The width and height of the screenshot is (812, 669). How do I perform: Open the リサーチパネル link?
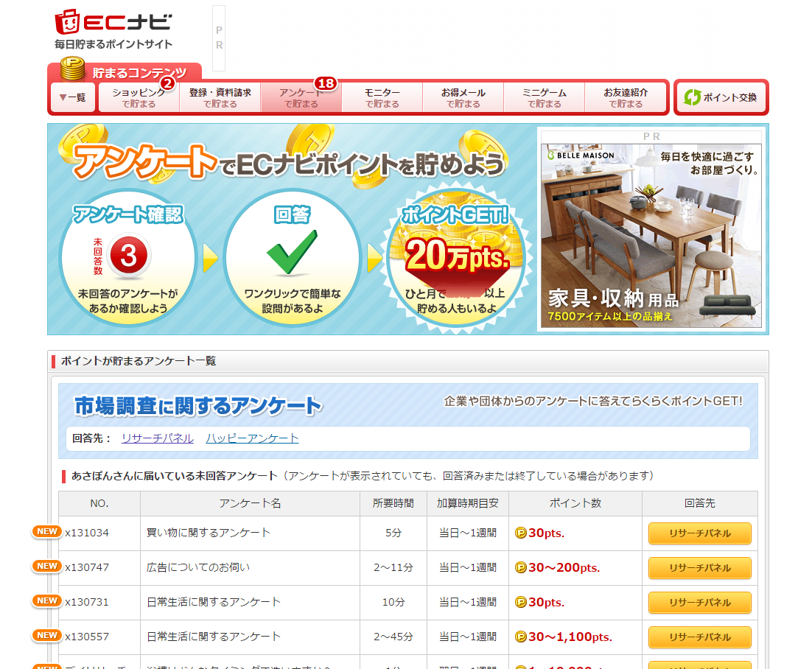coord(158,438)
